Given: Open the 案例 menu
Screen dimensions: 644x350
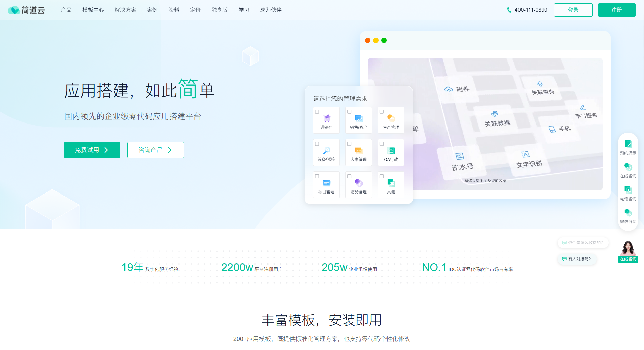Looking at the screenshot, I should pos(152,10).
